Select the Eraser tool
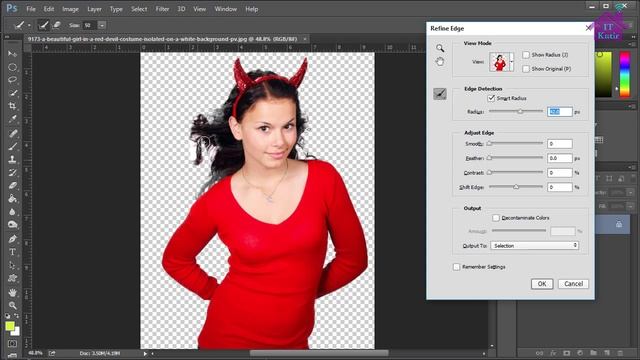The image size is (640, 360). (x=13, y=186)
